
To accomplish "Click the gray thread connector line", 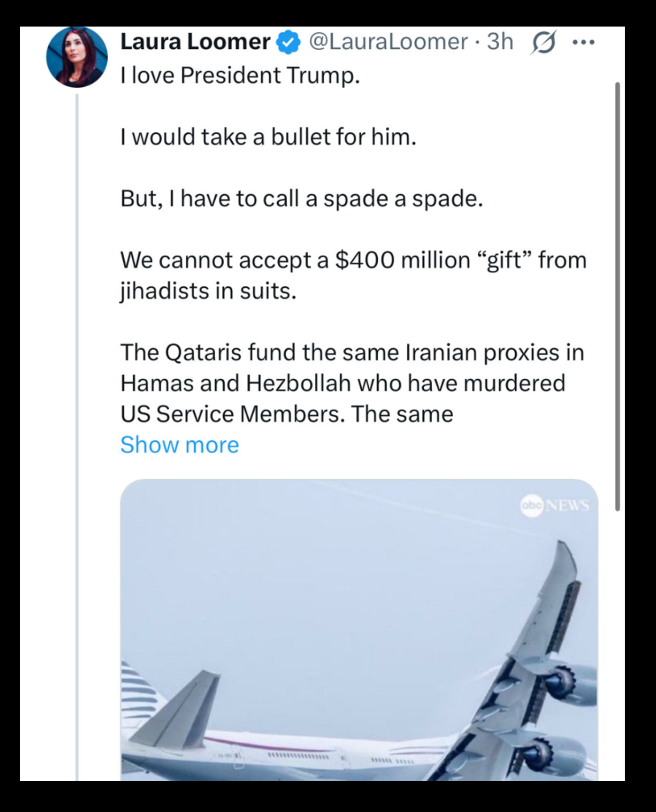I will [77, 436].
